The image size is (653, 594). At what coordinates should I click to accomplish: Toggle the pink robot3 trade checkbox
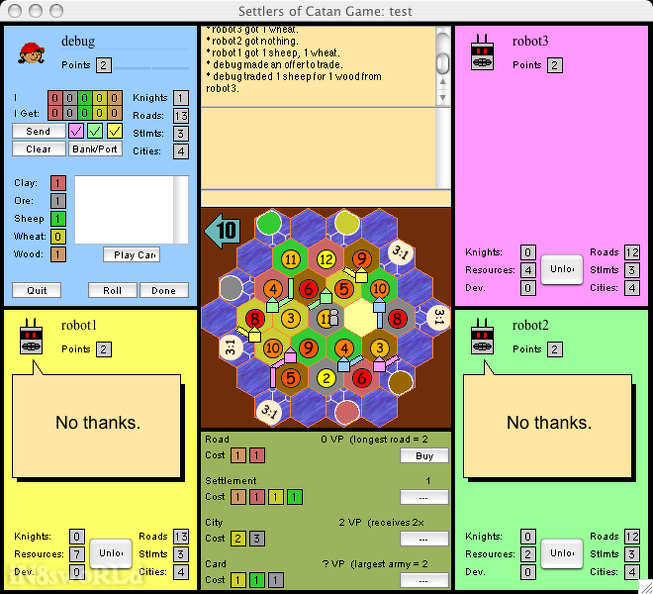[x=76, y=131]
